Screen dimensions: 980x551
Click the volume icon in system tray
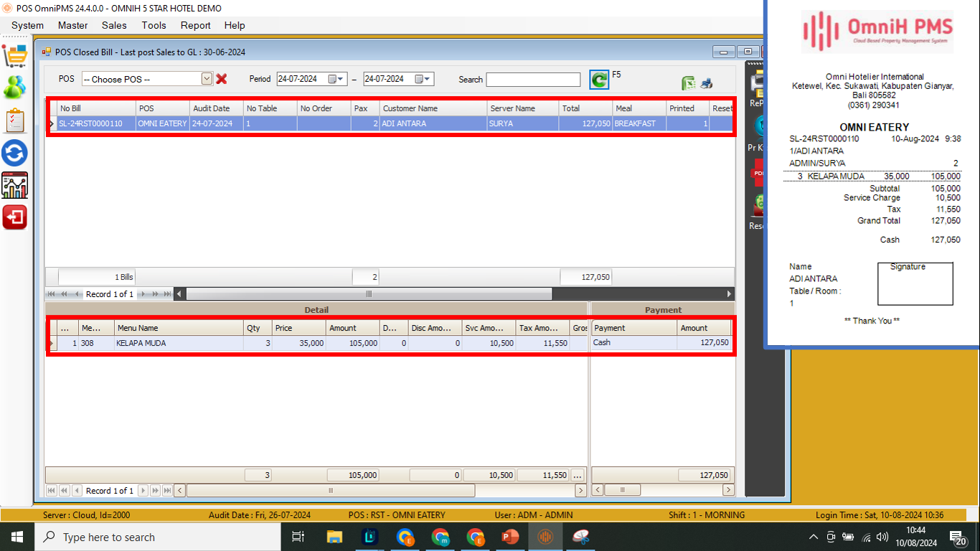(x=882, y=537)
